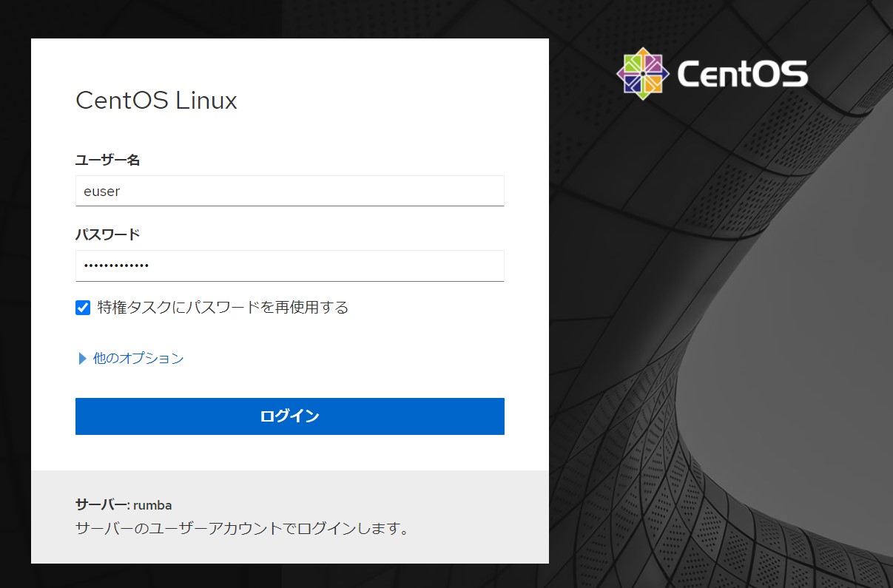Click the CentOS Linux heading
Viewport: 893px width, 588px height.
tap(156, 101)
